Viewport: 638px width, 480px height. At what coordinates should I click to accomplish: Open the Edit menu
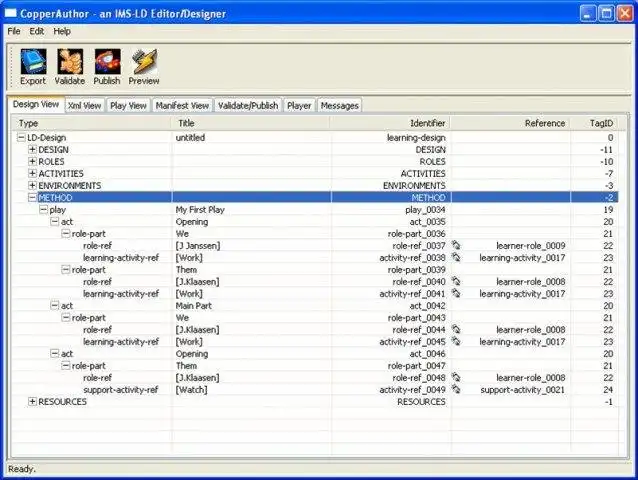[x=37, y=31]
